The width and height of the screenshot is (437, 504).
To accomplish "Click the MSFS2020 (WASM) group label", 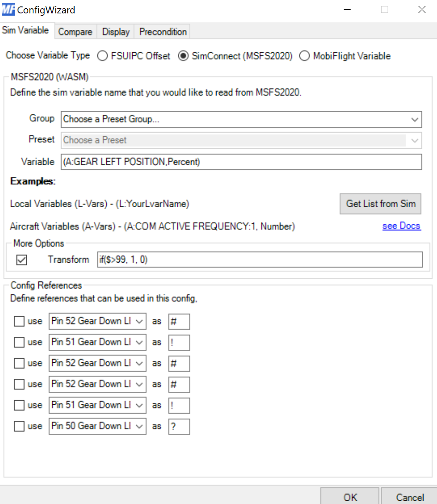I will coord(49,77).
